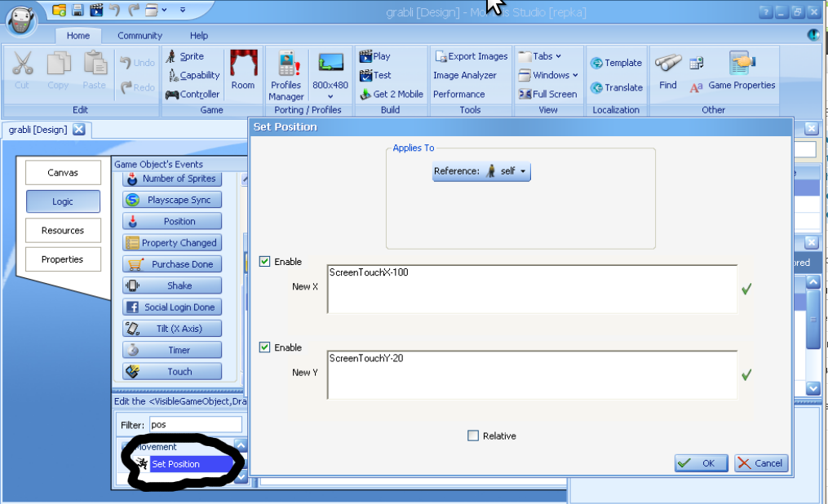Toggle Enable checkbox for New X
This screenshot has height=504, width=828.
264,262
